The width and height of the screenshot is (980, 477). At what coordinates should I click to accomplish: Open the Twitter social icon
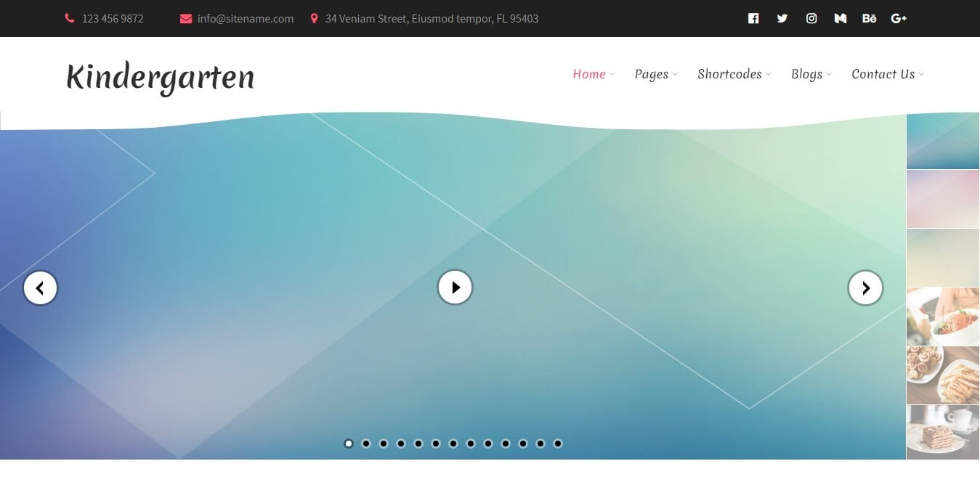pyautogui.click(x=782, y=18)
